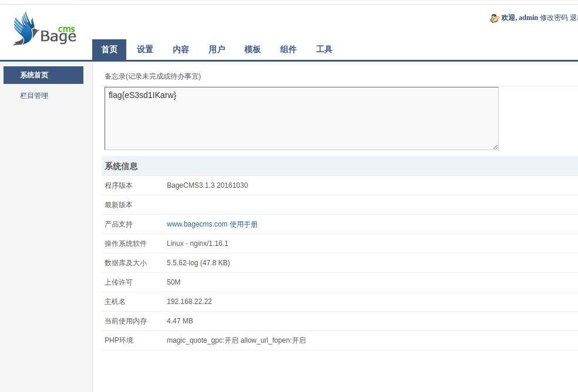578x392 pixels.
Task: Click the flag{eS3sd1IKarw} memo text
Action: 142,95
